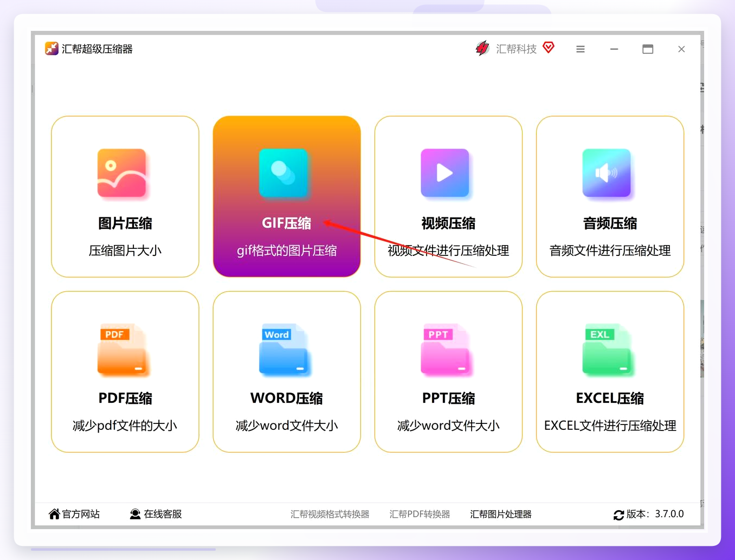The width and height of the screenshot is (735, 560).
Task: Click the version refresh icon
Action: pos(618,514)
